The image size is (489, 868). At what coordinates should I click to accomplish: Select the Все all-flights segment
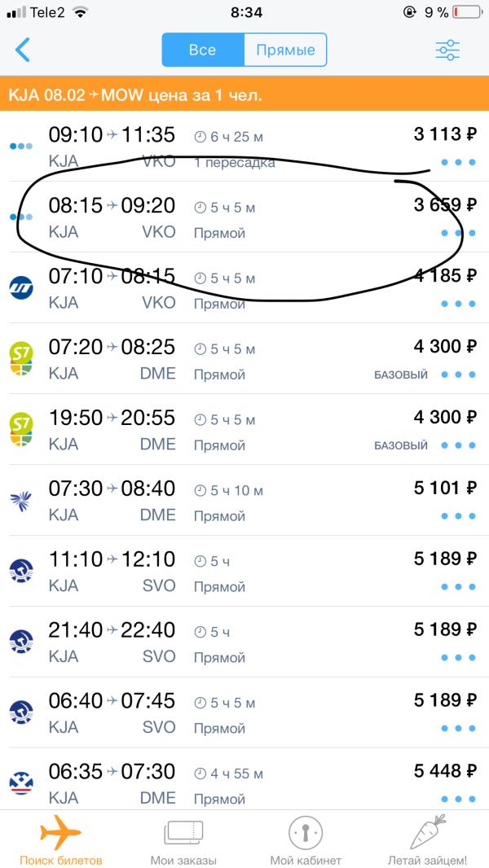pos(203,50)
